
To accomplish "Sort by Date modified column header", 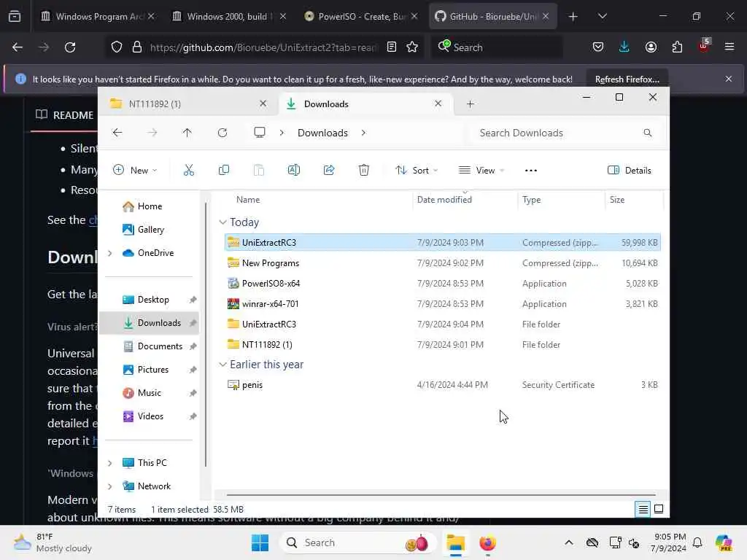I will (444, 200).
